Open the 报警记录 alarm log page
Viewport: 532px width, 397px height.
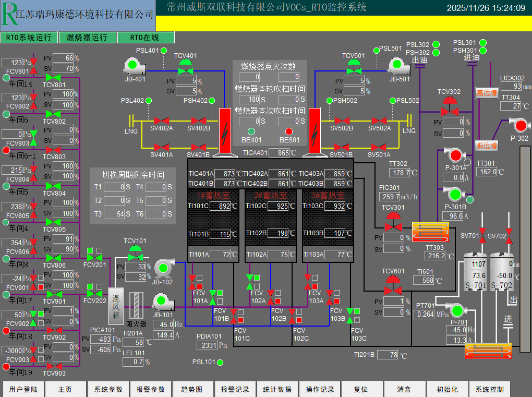235,389
